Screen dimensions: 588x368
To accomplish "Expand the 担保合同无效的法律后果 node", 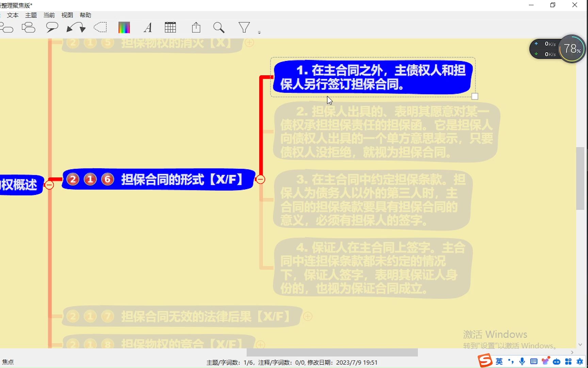I will [308, 317].
